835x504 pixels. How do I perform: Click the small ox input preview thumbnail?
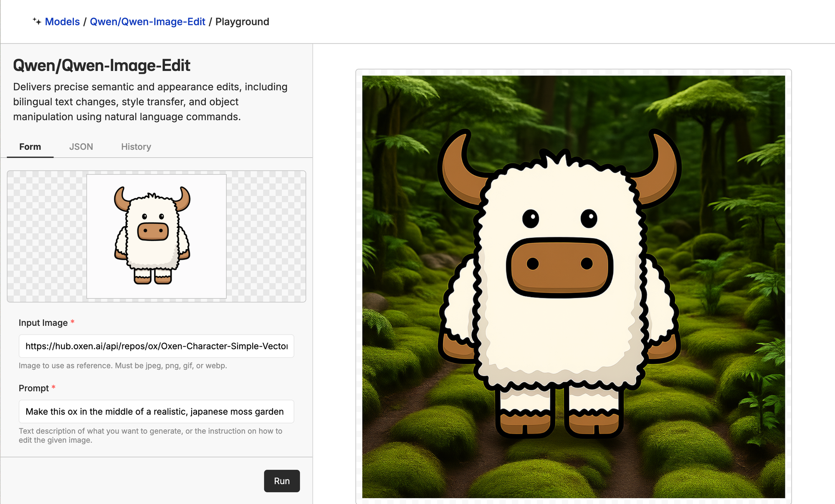(x=156, y=236)
